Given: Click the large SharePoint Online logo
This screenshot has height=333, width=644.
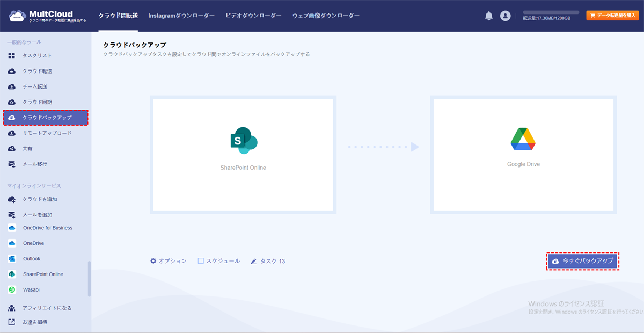Looking at the screenshot, I should click(x=243, y=141).
